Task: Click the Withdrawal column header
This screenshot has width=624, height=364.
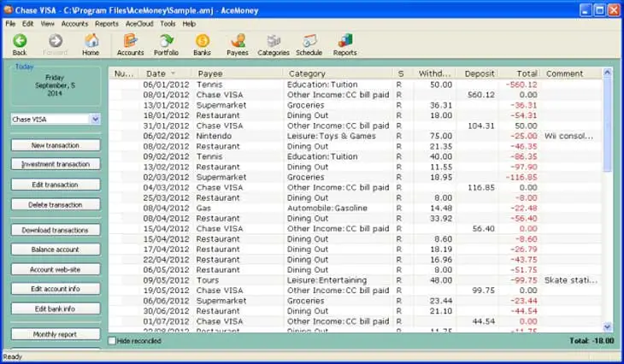Action: [434, 73]
